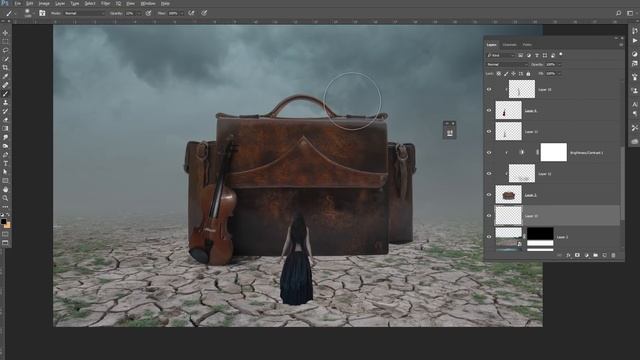Image resolution: width=640 pixels, height=360 pixels.
Task: Link layers icon at panel bottom
Action: pyautogui.click(x=559, y=255)
